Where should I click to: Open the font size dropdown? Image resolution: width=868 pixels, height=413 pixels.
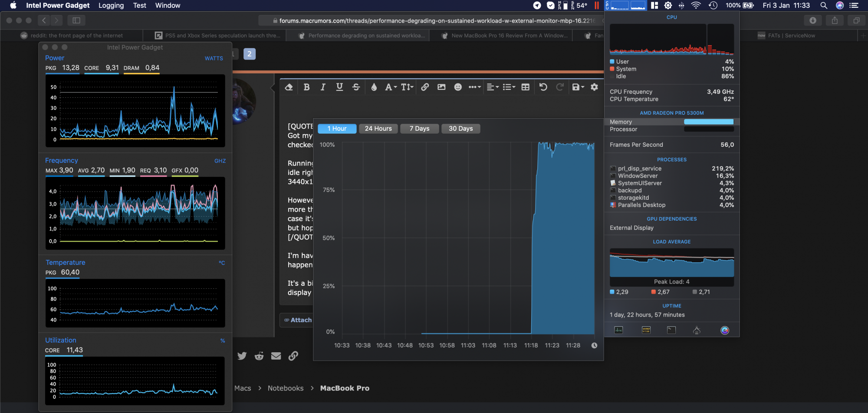[407, 87]
